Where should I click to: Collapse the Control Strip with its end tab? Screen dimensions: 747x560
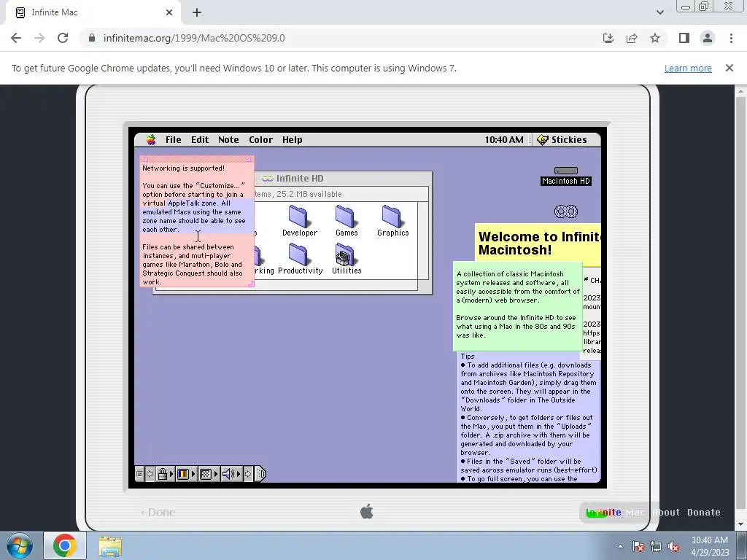260,474
